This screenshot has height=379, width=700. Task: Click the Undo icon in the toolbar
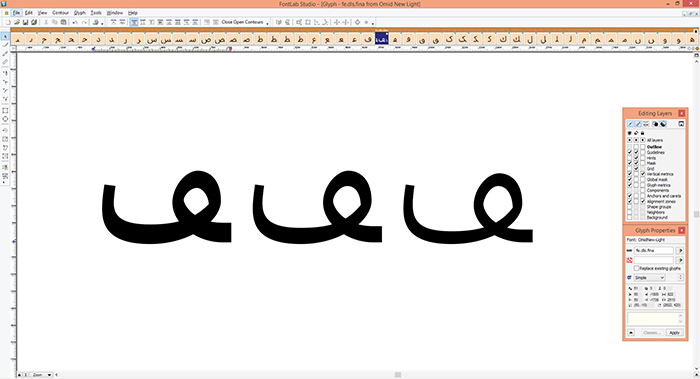(x=75, y=22)
